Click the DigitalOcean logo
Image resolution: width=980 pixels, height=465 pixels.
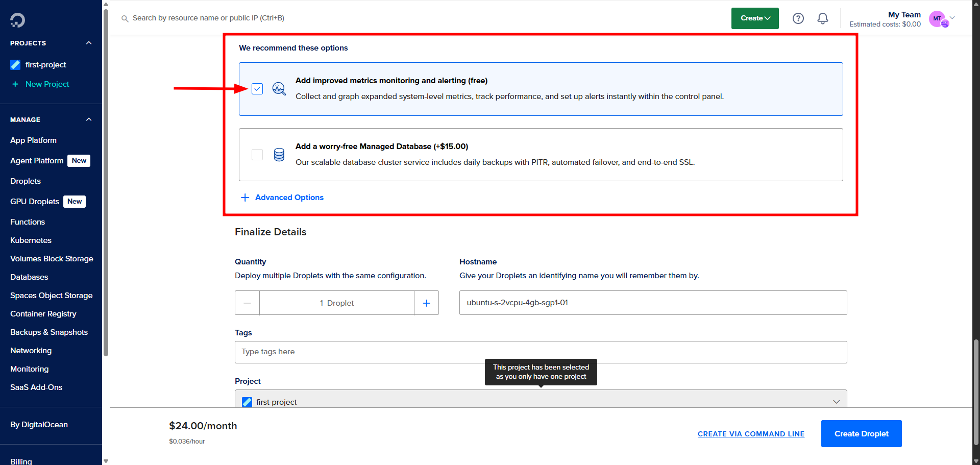17,20
